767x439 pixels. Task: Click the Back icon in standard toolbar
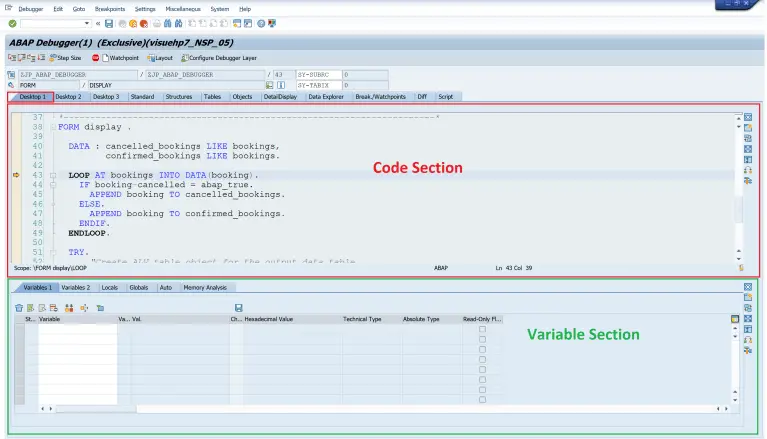[x=122, y=23]
